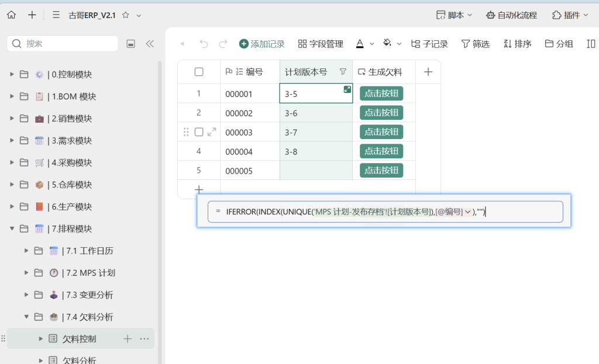Viewport: 599px width, 364px height.
Task: Expand the 3-5 cell with corner icon
Action: (347, 89)
